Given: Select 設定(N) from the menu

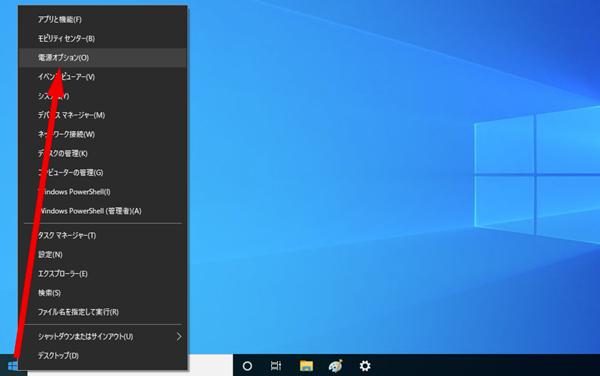Looking at the screenshot, I should tap(103, 255).
